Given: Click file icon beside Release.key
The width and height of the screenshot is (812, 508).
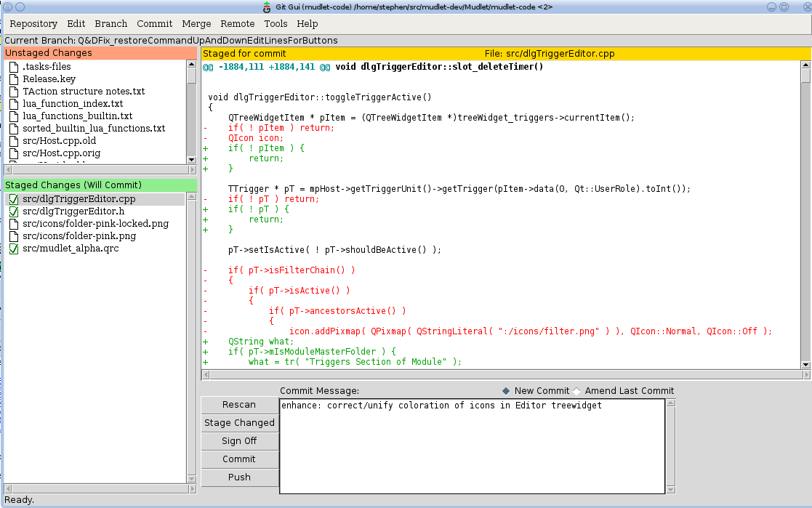Looking at the screenshot, I should [14, 79].
